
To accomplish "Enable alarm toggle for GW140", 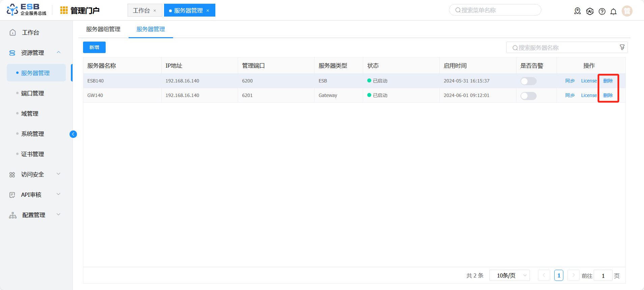I will point(528,96).
